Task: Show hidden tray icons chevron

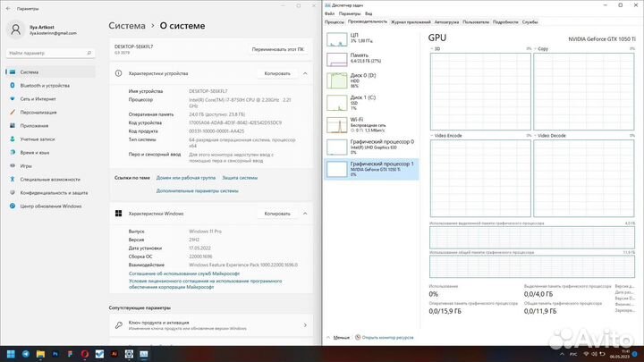Action: (562, 354)
